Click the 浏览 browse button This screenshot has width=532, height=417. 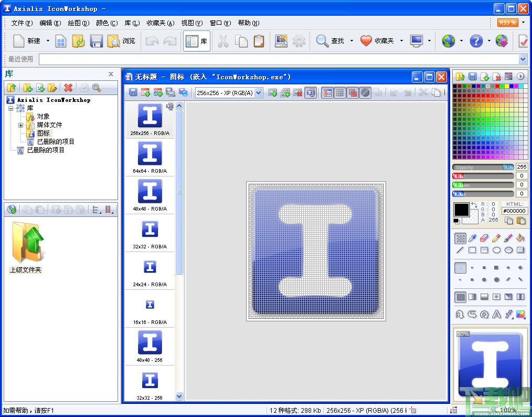pos(122,41)
